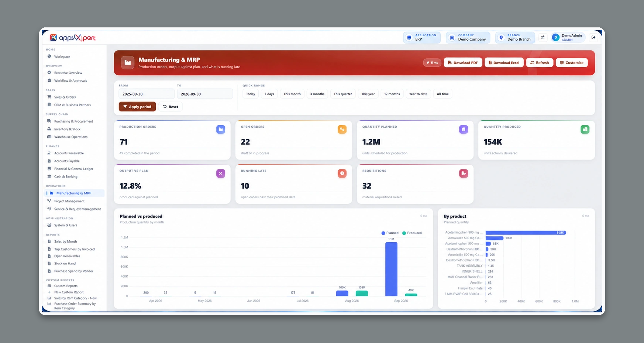Click the Requisitions card icon
Viewport: 644px width, 343px height.
click(x=464, y=173)
